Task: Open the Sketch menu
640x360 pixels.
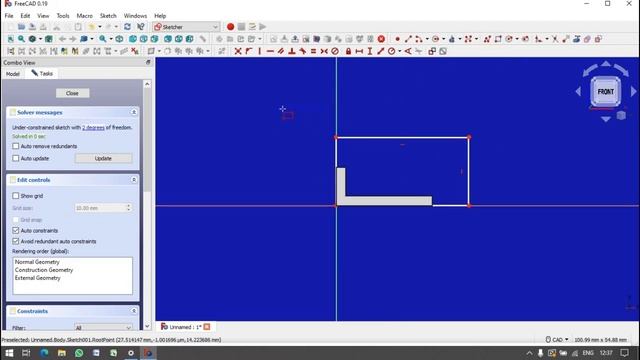Action: [x=108, y=16]
